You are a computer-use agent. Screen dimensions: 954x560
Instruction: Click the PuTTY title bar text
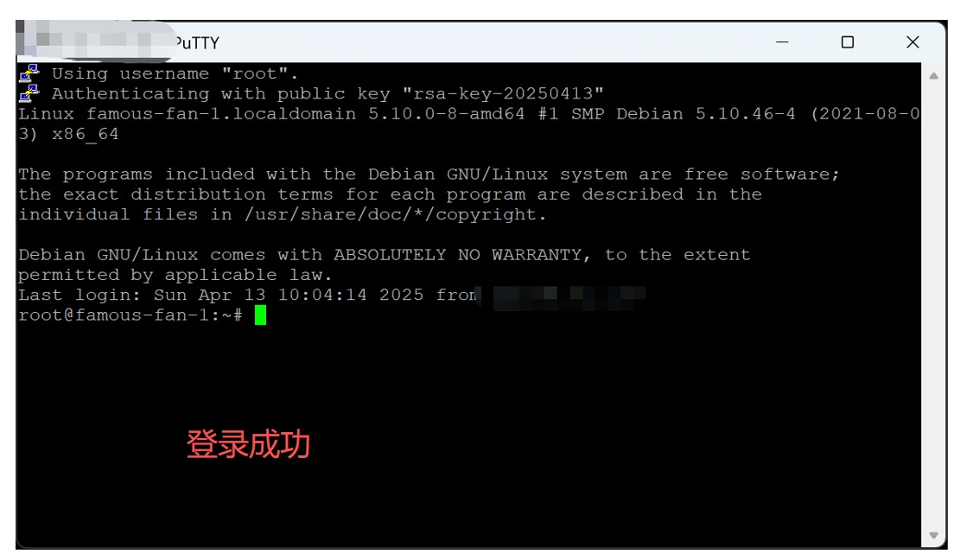click(197, 43)
